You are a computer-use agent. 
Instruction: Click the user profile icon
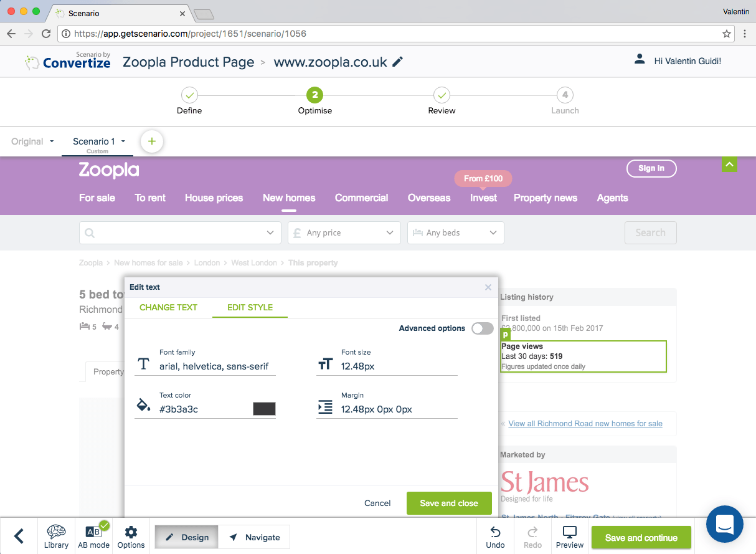tap(640, 60)
